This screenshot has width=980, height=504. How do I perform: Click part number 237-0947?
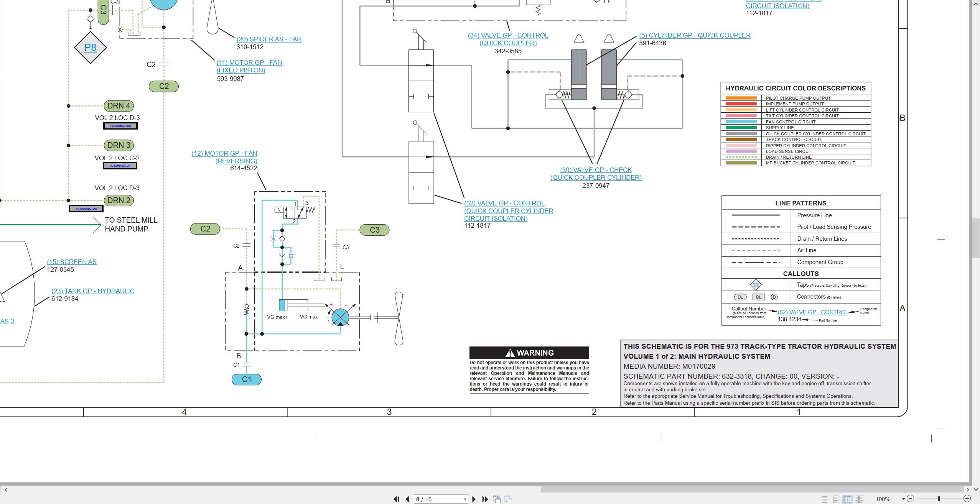point(596,186)
